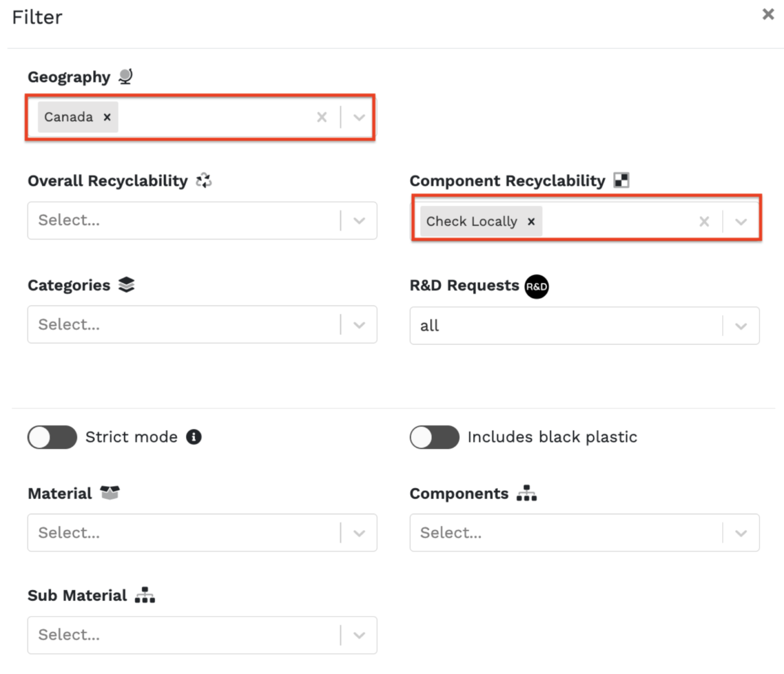Remove the Canada tag from Geography
Screen dimensions: 784x674
(107, 117)
